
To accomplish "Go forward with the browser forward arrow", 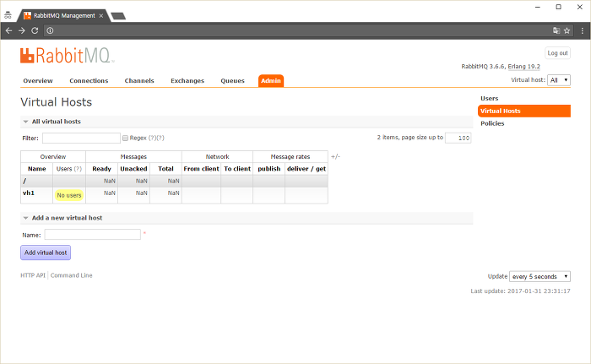I will click(x=22, y=30).
